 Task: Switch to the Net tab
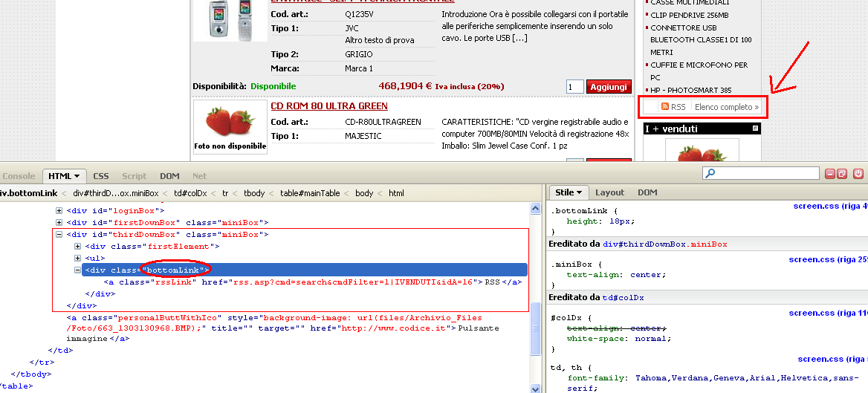(199, 176)
